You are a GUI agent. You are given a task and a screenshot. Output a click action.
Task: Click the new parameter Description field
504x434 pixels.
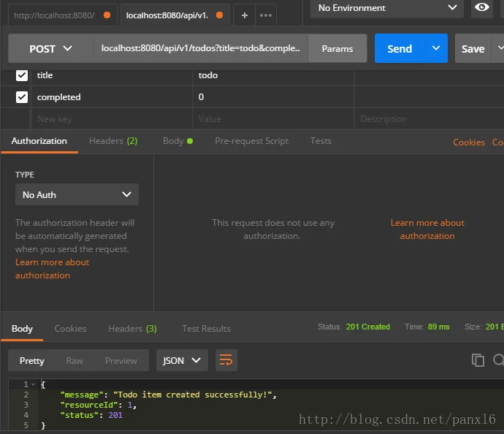[429, 119]
